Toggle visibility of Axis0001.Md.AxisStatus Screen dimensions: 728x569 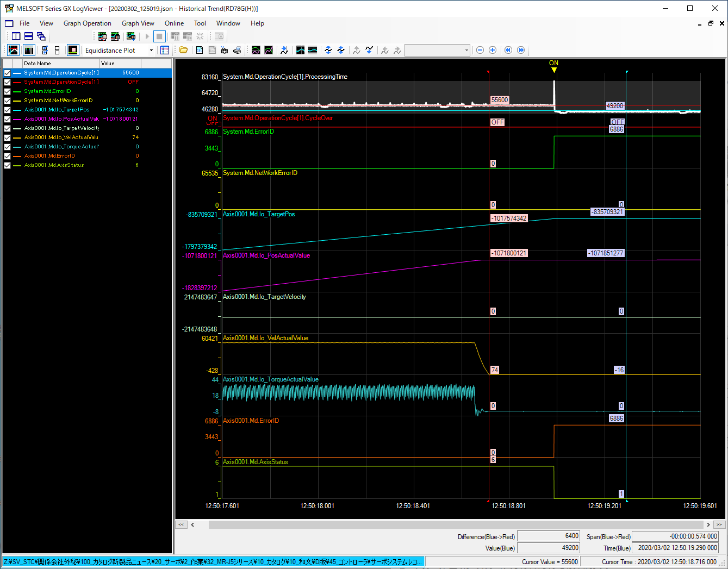click(x=7, y=165)
